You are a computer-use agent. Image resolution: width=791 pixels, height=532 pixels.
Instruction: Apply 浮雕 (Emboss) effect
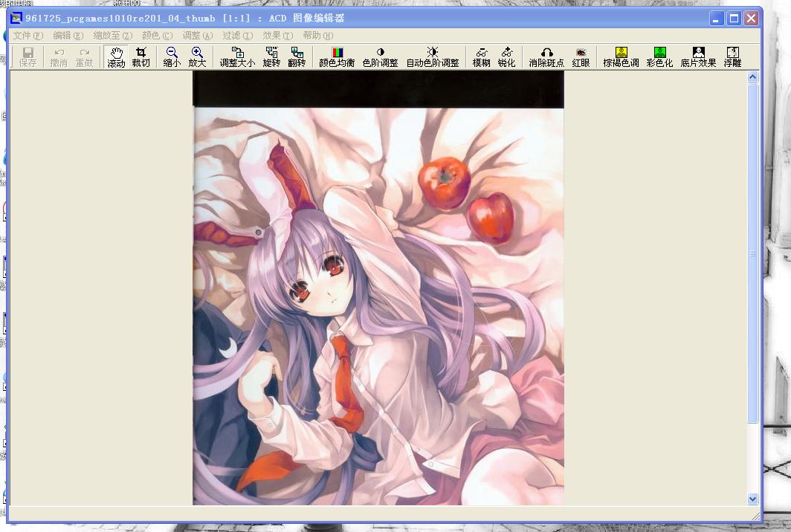click(x=732, y=57)
